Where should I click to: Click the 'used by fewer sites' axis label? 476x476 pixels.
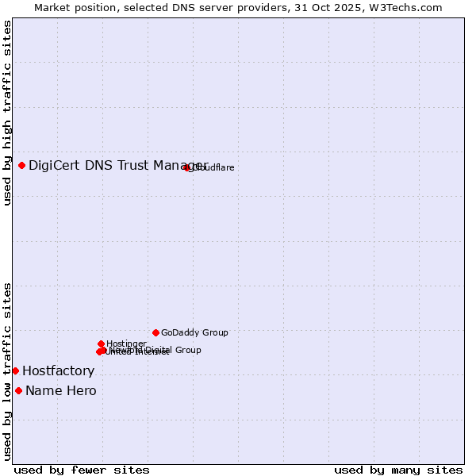point(82,470)
